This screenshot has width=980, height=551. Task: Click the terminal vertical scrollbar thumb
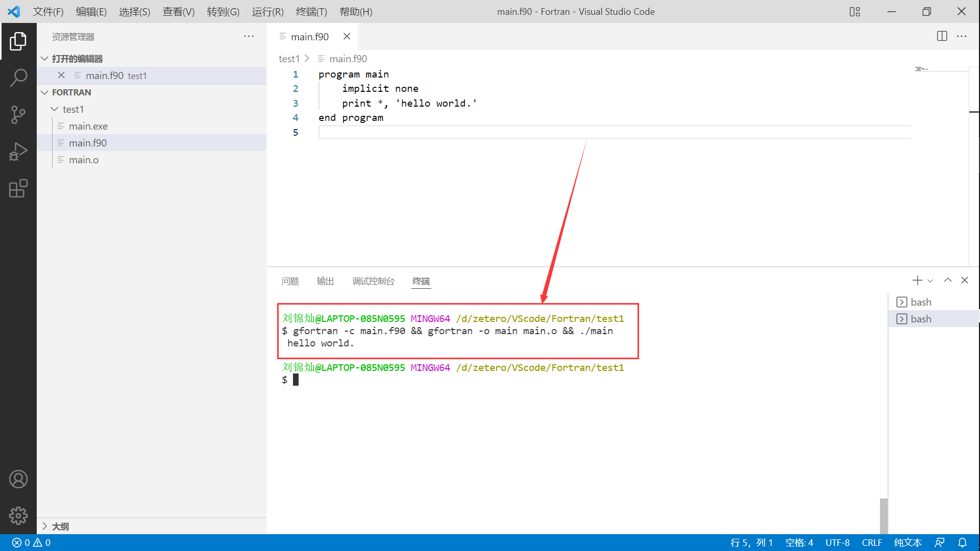point(884,515)
